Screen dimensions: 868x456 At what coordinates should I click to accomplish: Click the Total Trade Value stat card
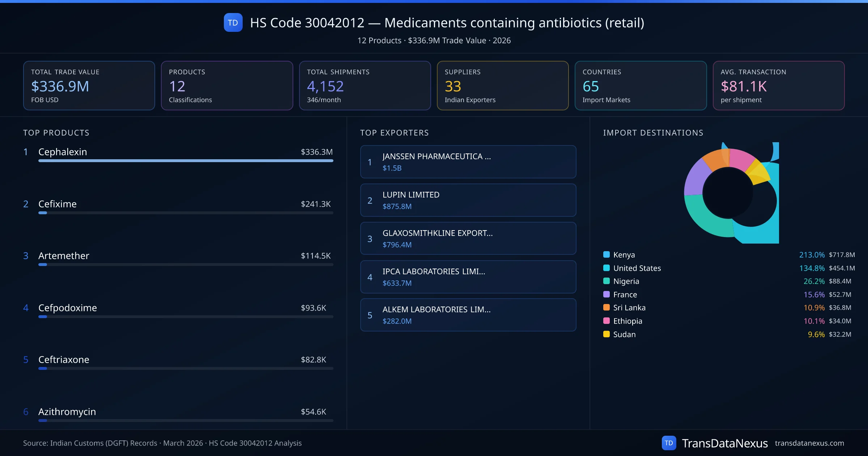click(89, 85)
